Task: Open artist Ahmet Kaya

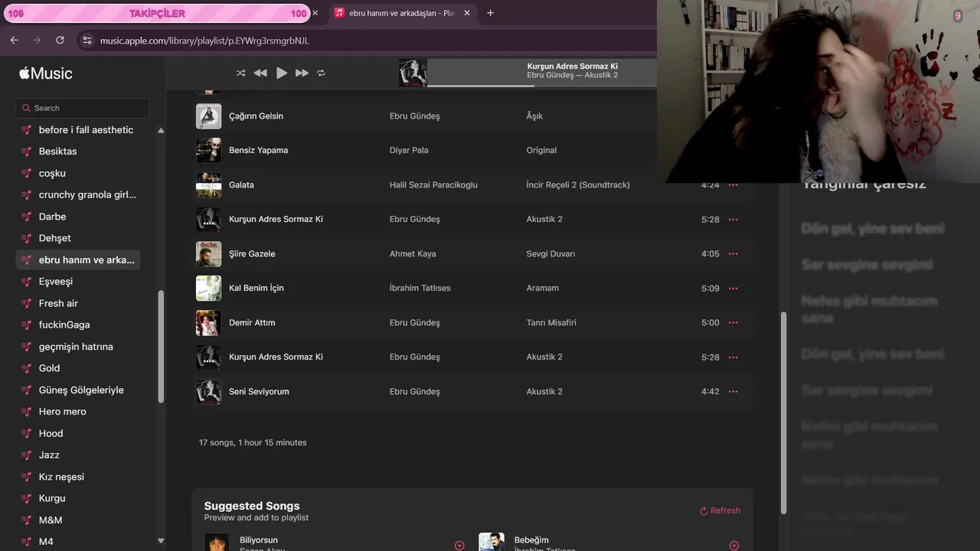Action: click(413, 254)
